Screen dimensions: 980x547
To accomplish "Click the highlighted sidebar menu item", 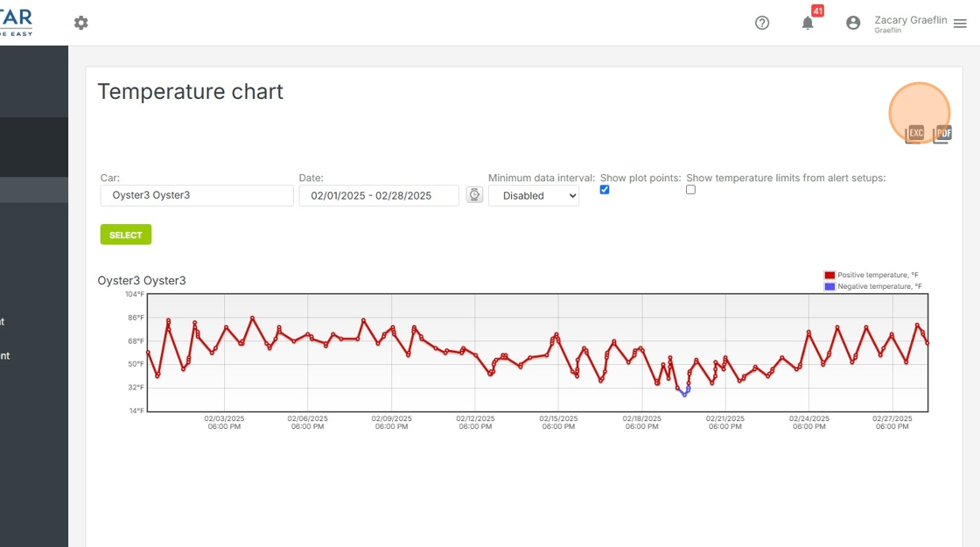I will pos(34,190).
